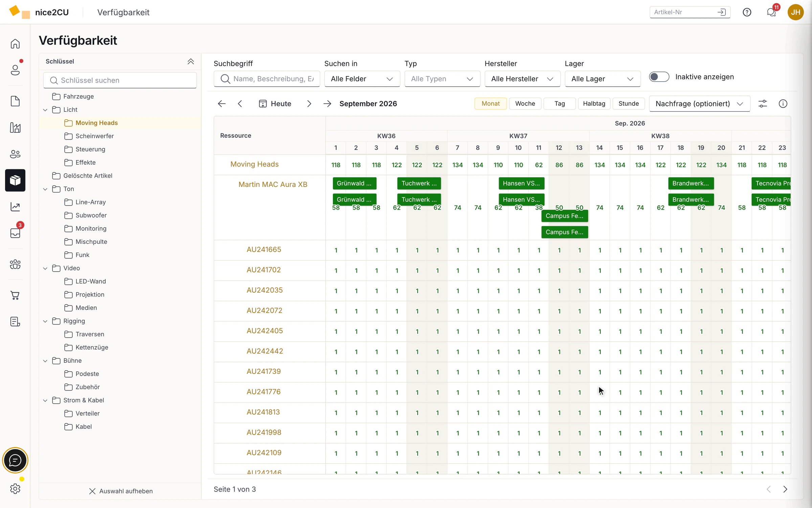
Task: Switch to the Woche view tab
Action: [x=525, y=104]
